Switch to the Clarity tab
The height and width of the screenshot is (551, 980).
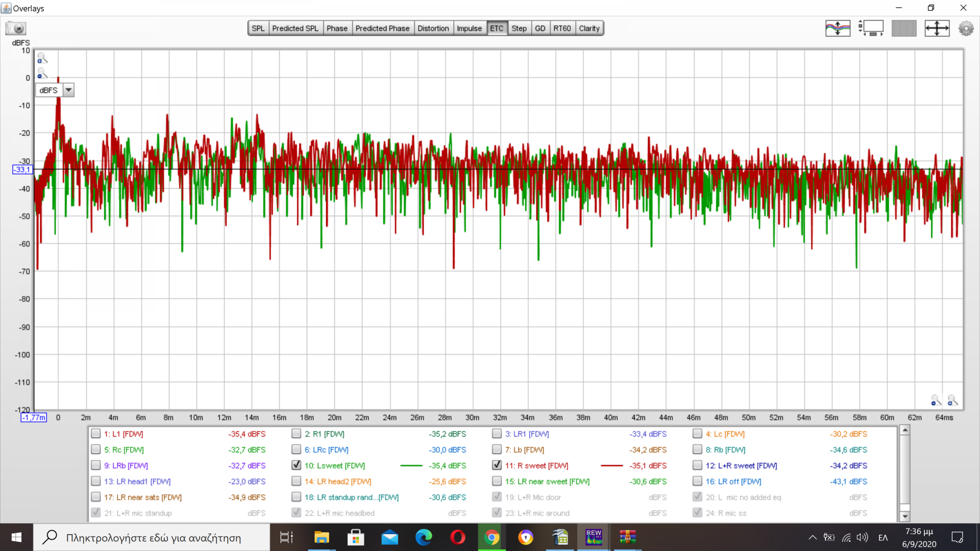[589, 28]
